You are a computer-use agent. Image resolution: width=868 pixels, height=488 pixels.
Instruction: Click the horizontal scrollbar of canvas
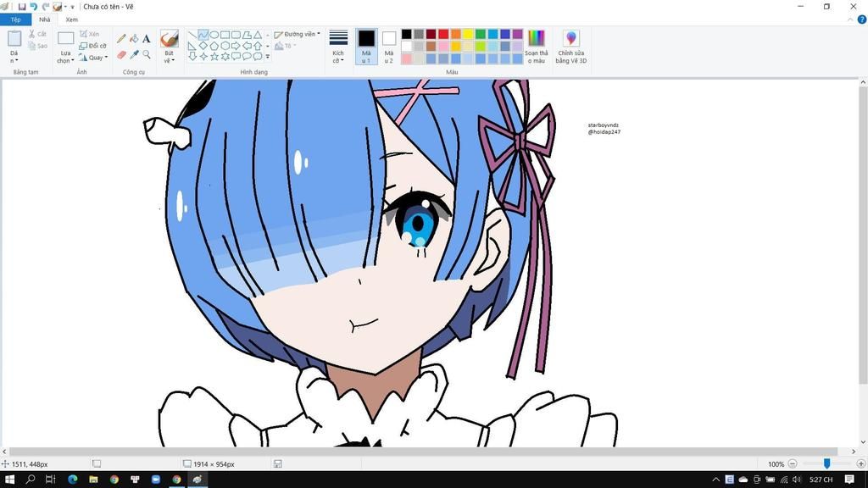click(426, 452)
